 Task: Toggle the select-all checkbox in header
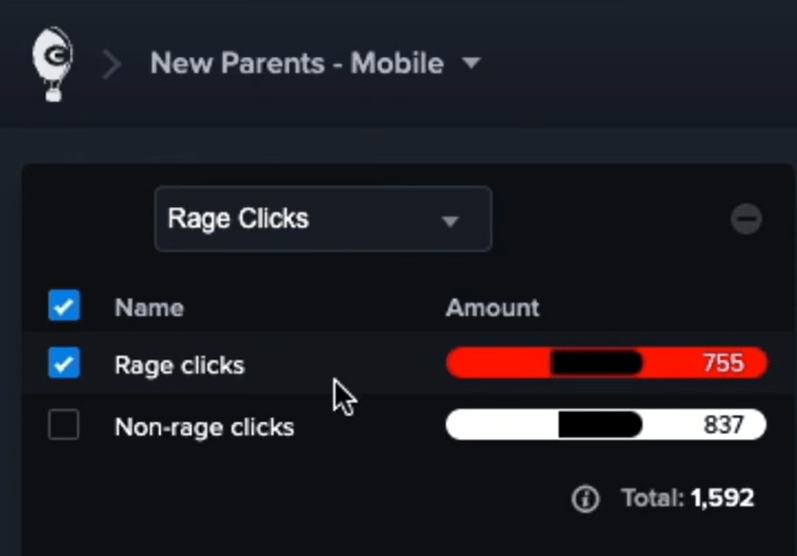point(64,306)
